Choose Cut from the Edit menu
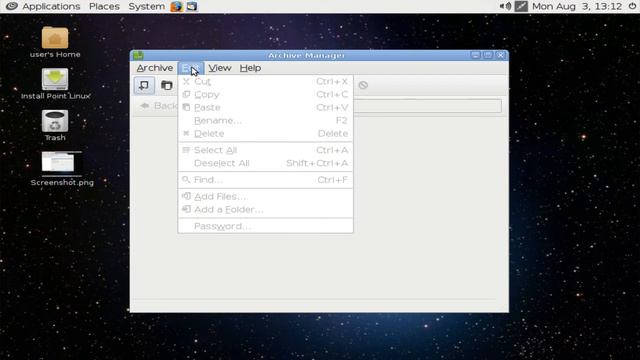This screenshot has height=360, width=640. pos(265,82)
